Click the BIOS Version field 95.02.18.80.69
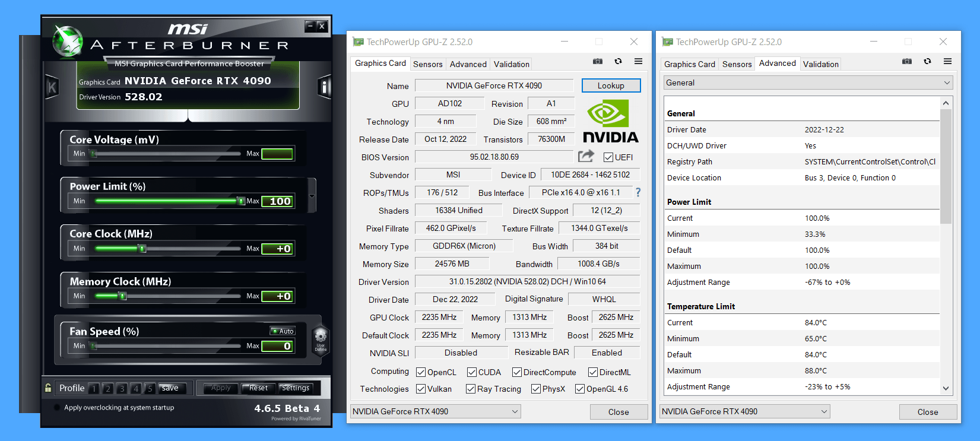The height and width of the screenshot is (441, 980). click(x=494, y=157)
